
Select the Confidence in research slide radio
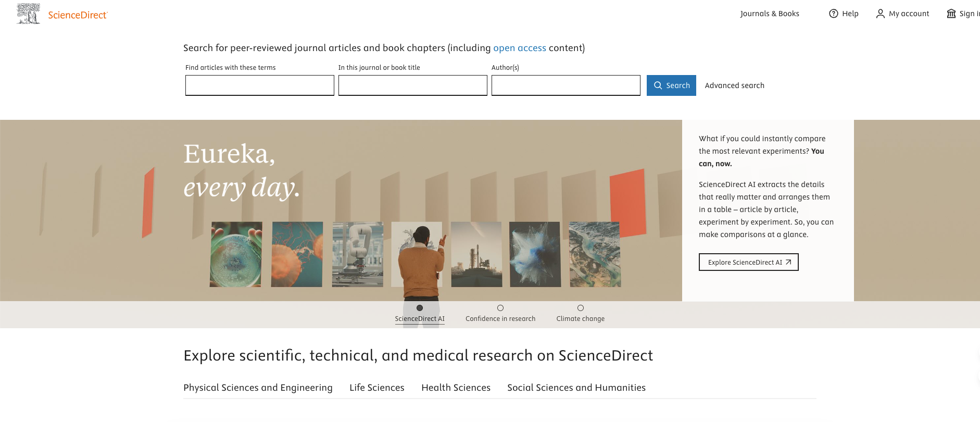click(x=500, y=308)
